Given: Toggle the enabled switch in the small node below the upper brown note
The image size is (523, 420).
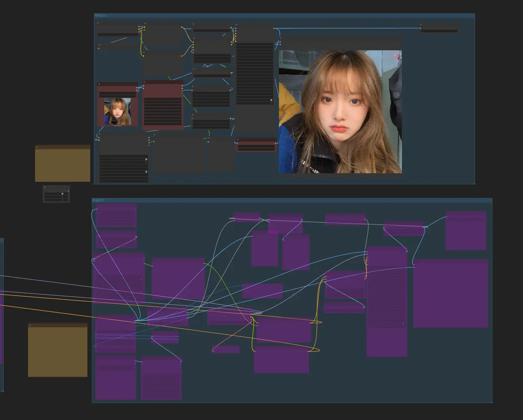Looking at the screenshot, I should (62, 194).
